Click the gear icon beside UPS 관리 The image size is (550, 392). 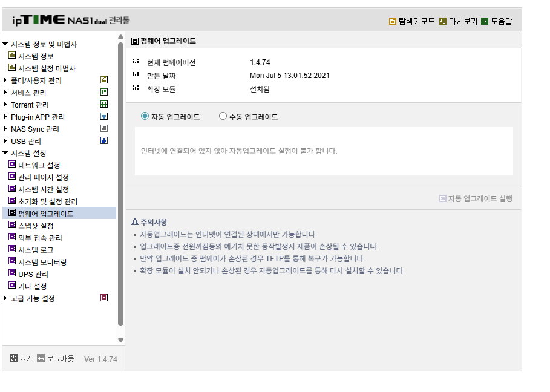[12, 273]
